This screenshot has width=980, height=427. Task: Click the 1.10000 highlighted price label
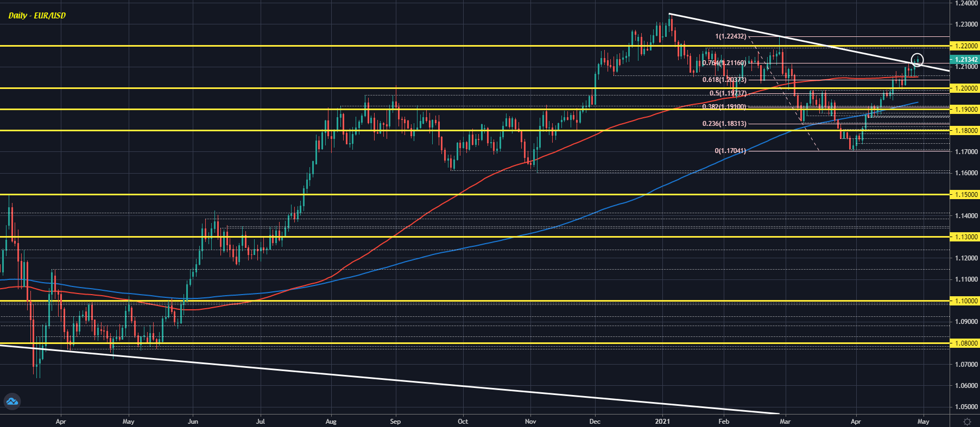pos(965,301)
